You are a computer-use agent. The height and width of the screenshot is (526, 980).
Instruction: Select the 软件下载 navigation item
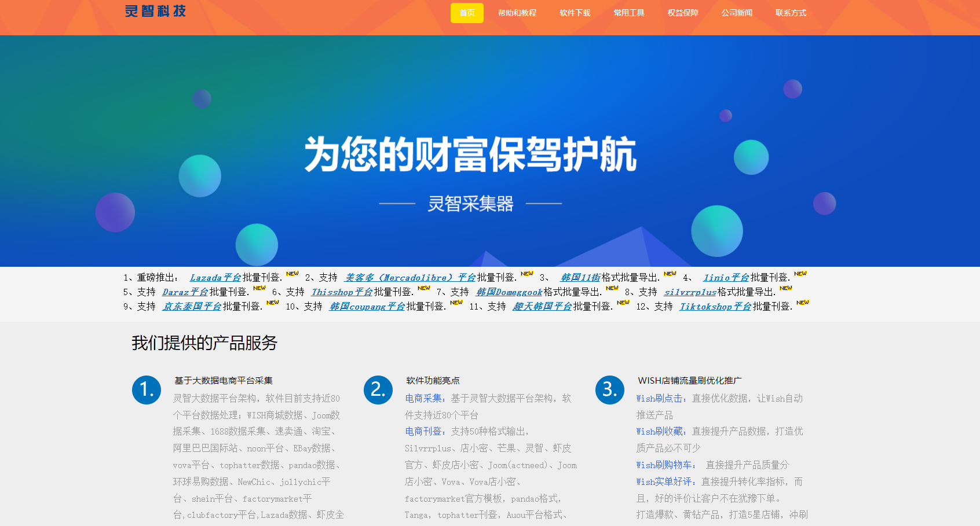click(x=575, y=12)
